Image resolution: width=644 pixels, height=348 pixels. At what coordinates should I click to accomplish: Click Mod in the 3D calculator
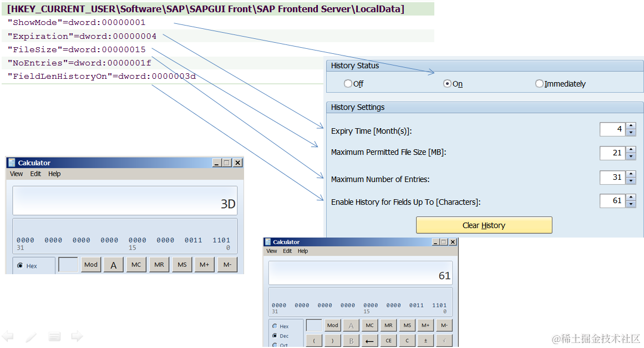(91, 265)
